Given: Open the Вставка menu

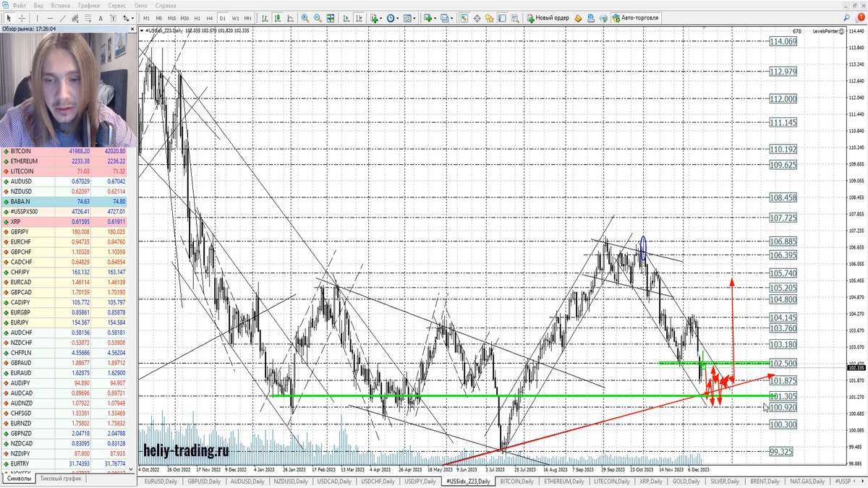Looking at the screenshot, I should pyautogui.click(x=60, y=5).
